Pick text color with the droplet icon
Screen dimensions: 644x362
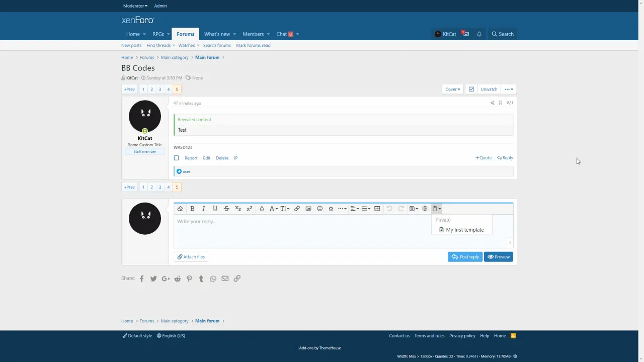[x=262, y=209]
